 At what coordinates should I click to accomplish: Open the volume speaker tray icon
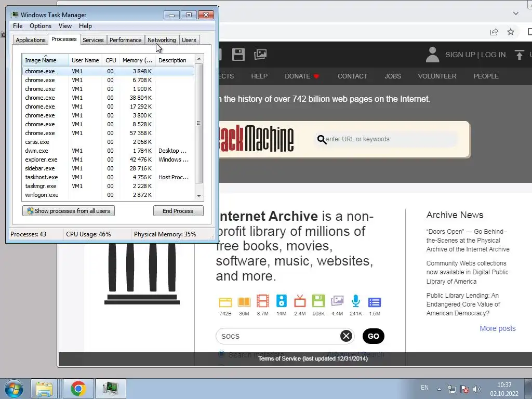(477, 389)
